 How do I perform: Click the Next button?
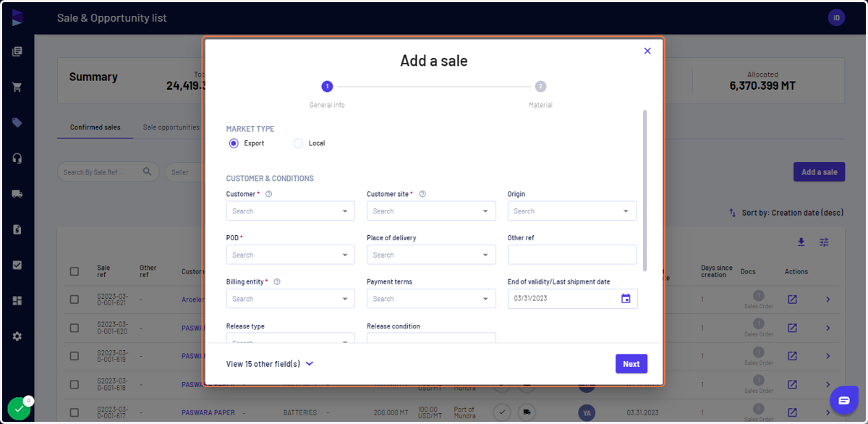tap(631, 364)
